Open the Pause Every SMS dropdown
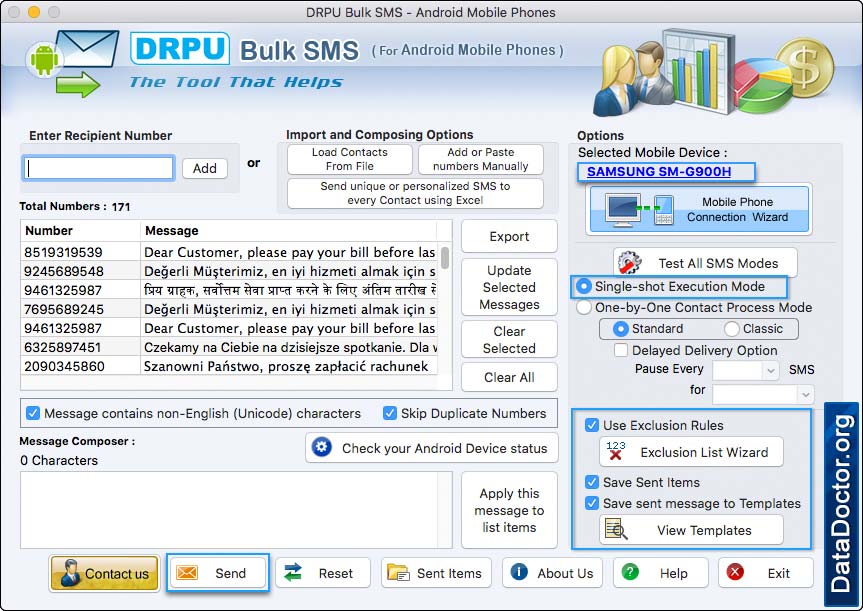This screenshot has width=863, height=611. pyautogui.click(x=745, y=370)
